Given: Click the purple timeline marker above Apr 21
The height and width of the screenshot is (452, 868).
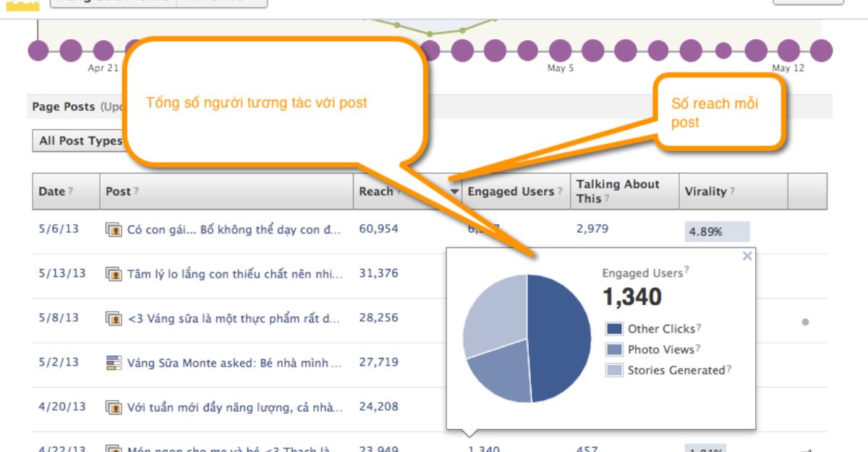Looking at the screenshot, I should pyautogui.click(x=103, y=51).
